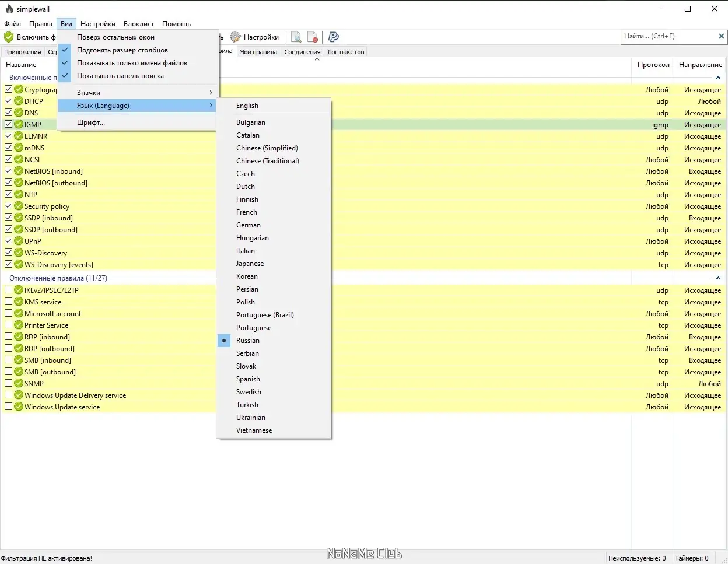
Task: Click the Включить фильтры toolbar button
Action: pos(30,37)
